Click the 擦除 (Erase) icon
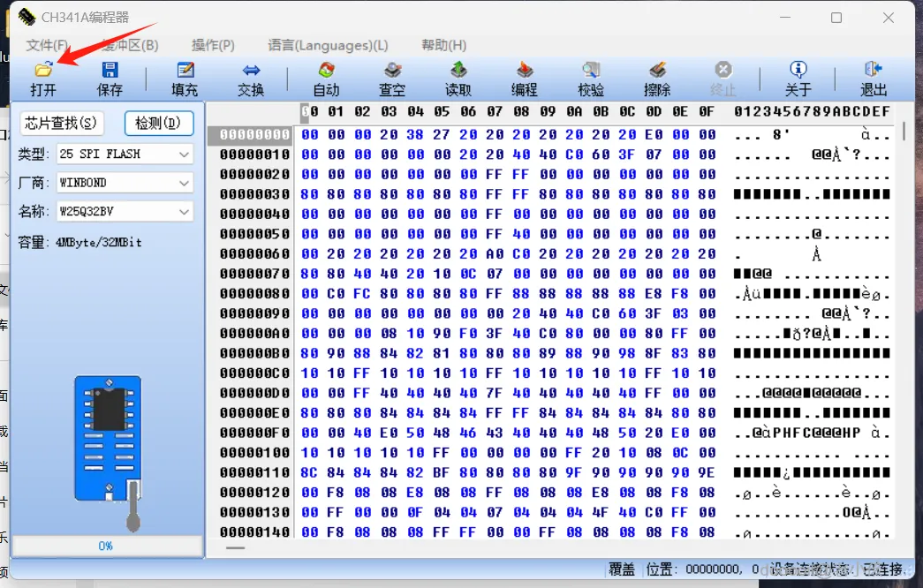The height and width of the screenshot is (588, 923). point(657,70)
